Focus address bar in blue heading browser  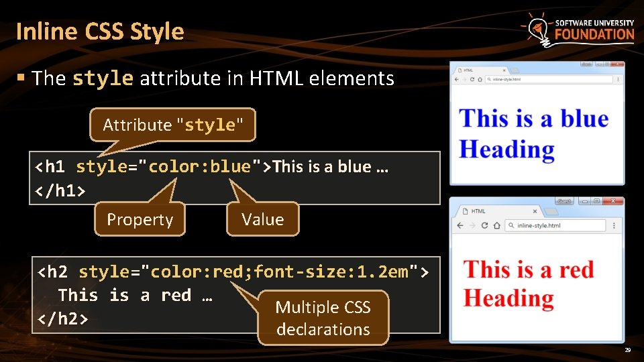[x=549, y=79]
